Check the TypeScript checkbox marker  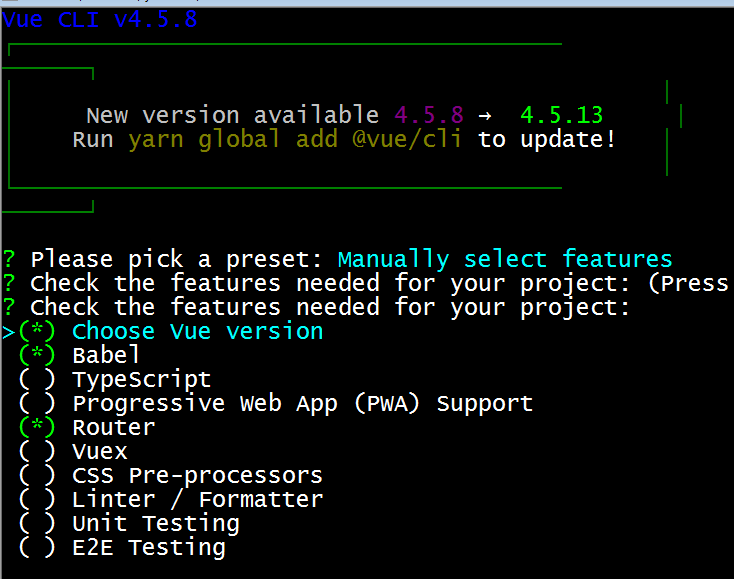click(x=37, y=379)
